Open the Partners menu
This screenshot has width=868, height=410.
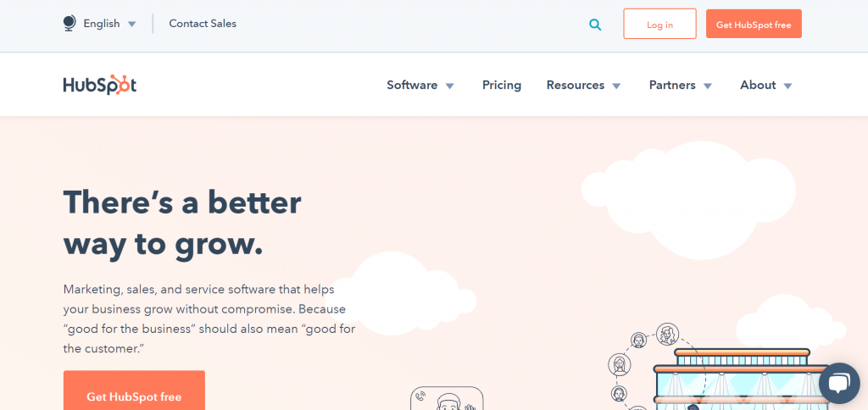click(x=672, y=86)
